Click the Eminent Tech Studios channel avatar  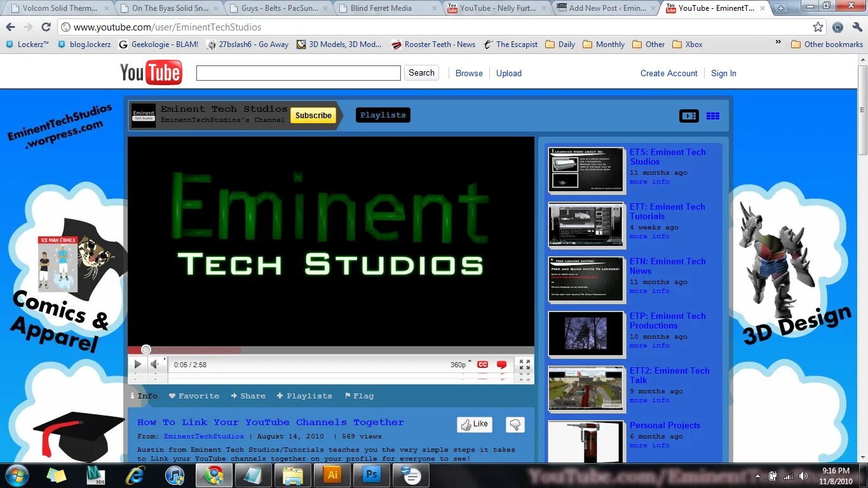[x=144, y=116]
